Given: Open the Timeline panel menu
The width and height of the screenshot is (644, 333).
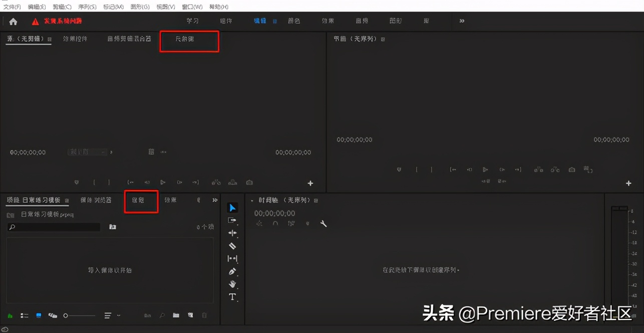Looking at the screenshot, I should pos(315,200).
